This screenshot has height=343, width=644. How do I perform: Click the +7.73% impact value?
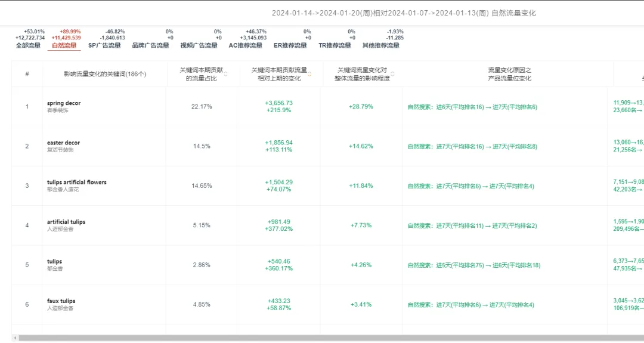pyautogui.click(x=361, y=225)
